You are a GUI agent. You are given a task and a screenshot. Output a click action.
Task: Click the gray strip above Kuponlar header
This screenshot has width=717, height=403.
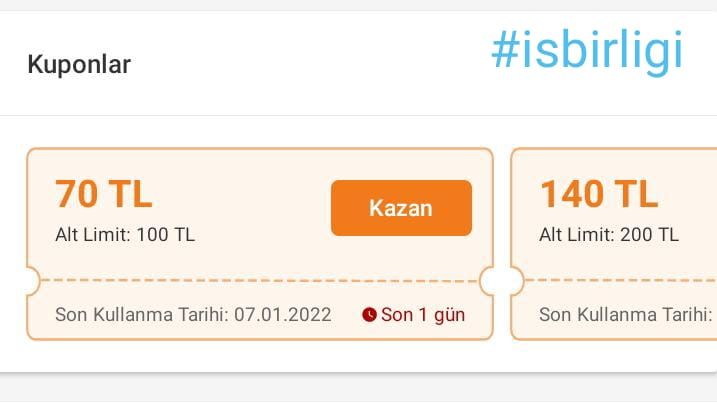click(x=358, y=5)
